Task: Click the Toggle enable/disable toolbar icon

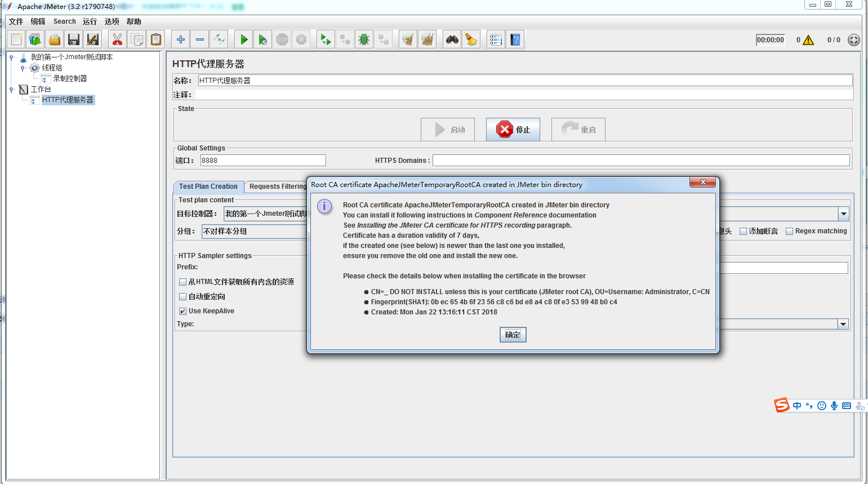Action: coord(219,39)
